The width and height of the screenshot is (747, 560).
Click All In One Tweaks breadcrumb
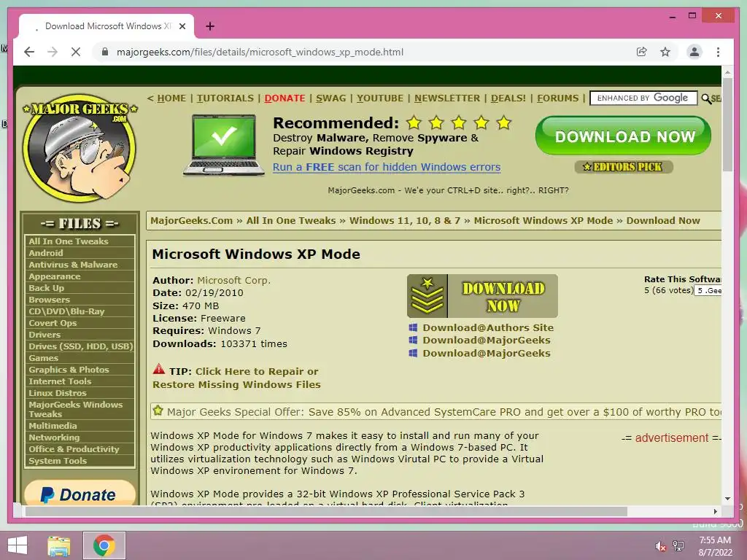[291, 220]
